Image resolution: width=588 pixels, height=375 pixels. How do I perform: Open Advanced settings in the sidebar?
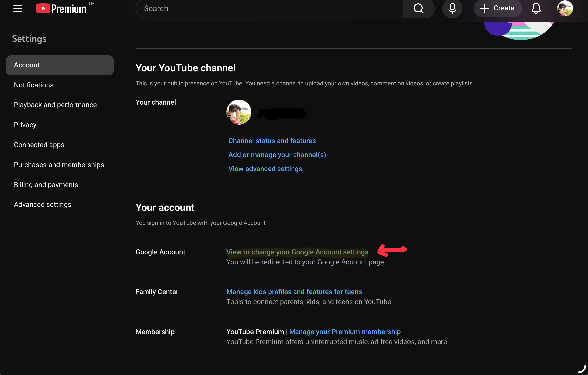[43, 205]
